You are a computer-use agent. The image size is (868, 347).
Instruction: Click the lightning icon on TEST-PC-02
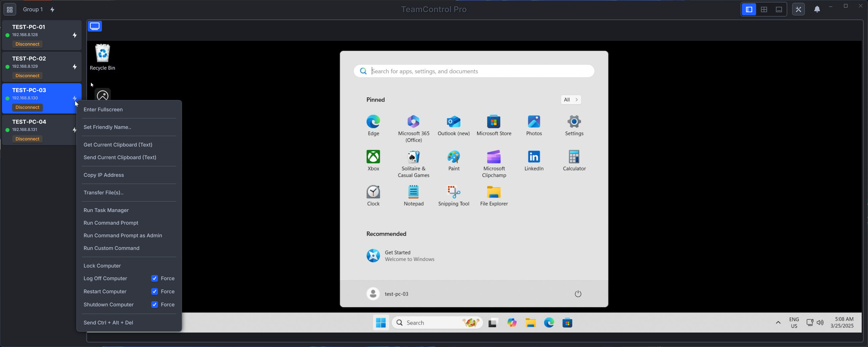[x=75, y=67]
